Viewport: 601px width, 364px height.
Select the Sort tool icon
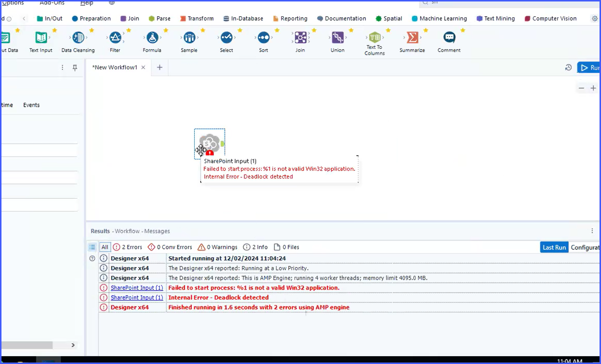pyautogui.click(x=264, y=38)
